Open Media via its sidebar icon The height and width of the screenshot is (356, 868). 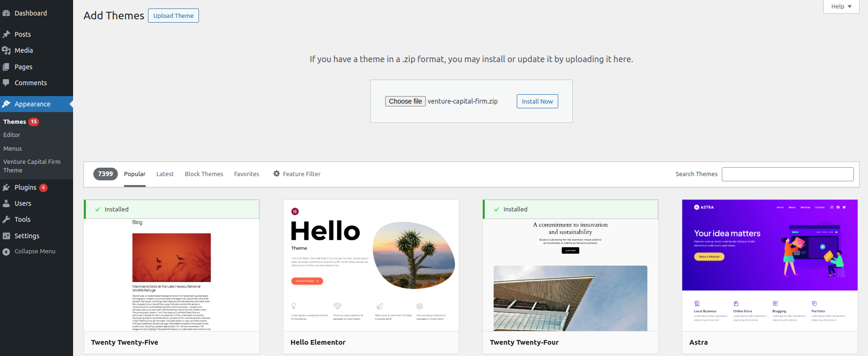(6, 50)
